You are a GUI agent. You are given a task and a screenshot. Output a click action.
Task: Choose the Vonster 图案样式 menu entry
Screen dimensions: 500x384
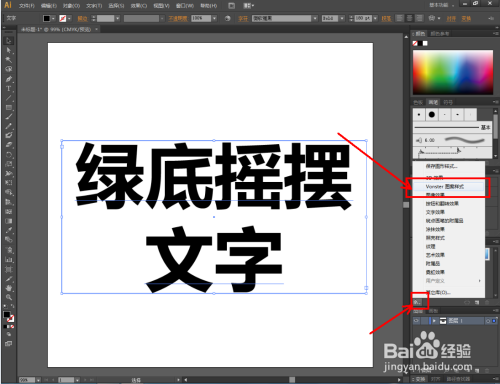point(449,186)
